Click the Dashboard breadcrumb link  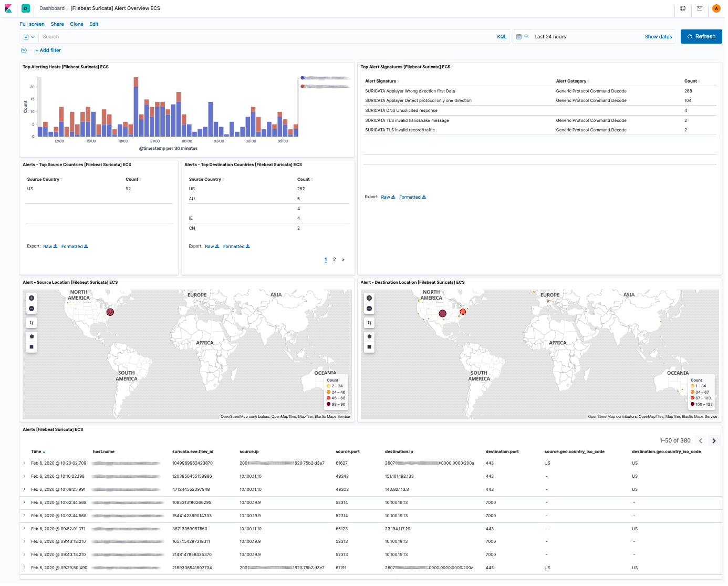tap(51, 8)
